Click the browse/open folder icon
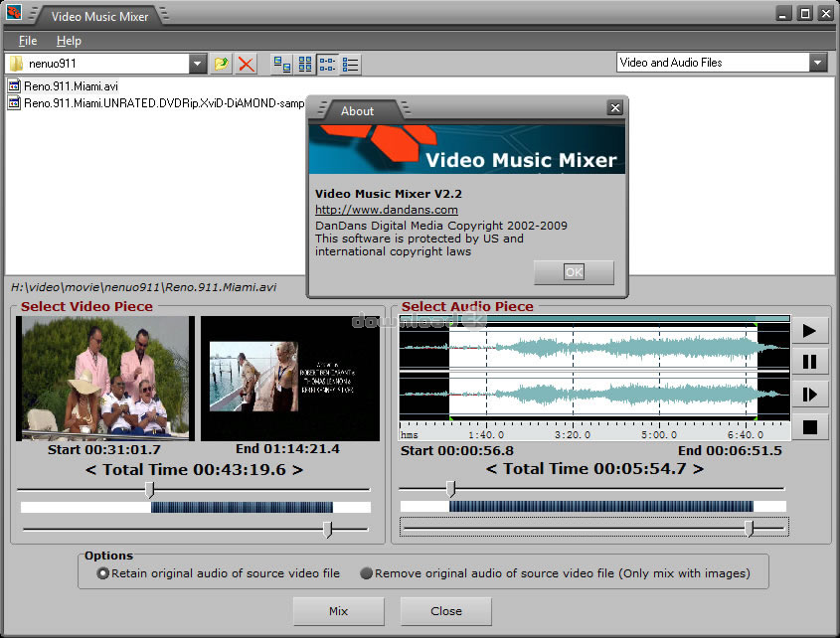Screen dimensions: 840x638 coord(223,64)
